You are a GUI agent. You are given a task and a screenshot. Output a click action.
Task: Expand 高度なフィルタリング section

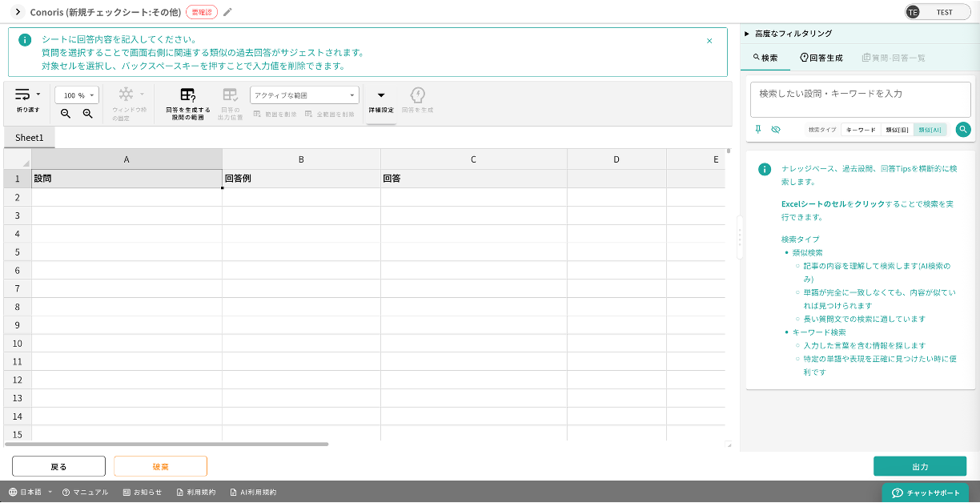[x=789, y=34]
